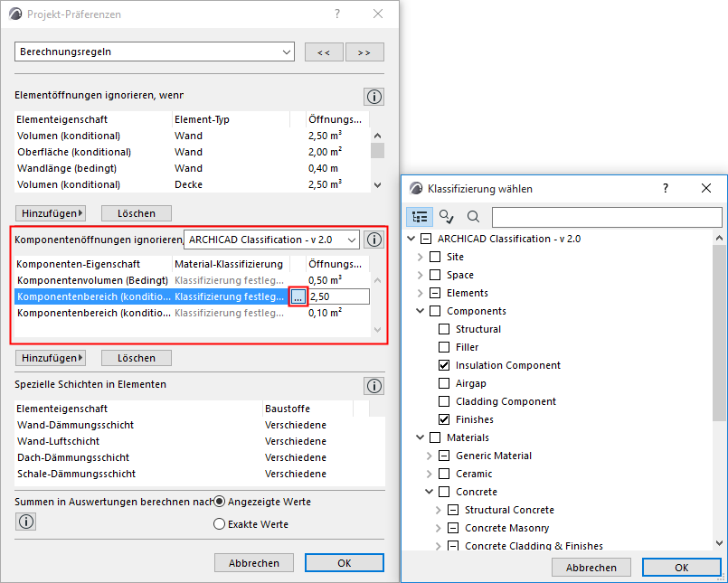The width and height of the screenshot is (728, 583).
Task: Click the info icon below Summen in Auswertungen
Action: tap(25, 522)
